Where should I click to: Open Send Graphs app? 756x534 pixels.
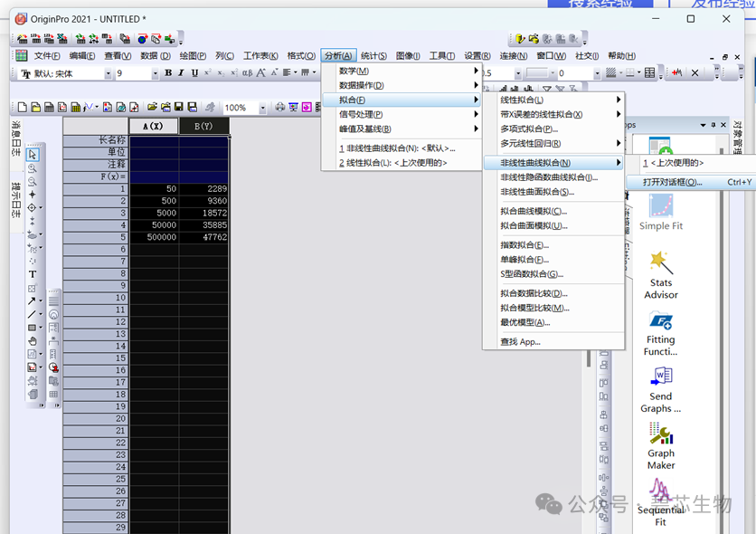(660, 390)
